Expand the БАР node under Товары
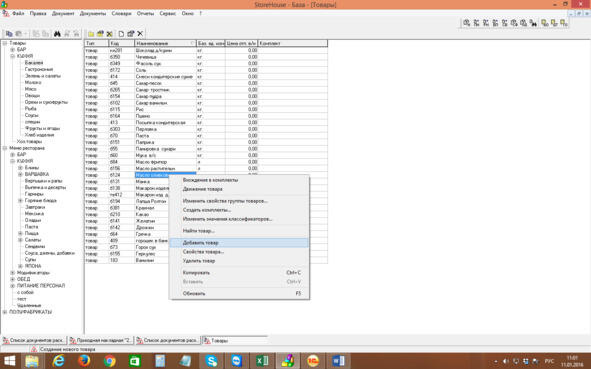The height and width of the screenshot is (369, 591). 12,50
